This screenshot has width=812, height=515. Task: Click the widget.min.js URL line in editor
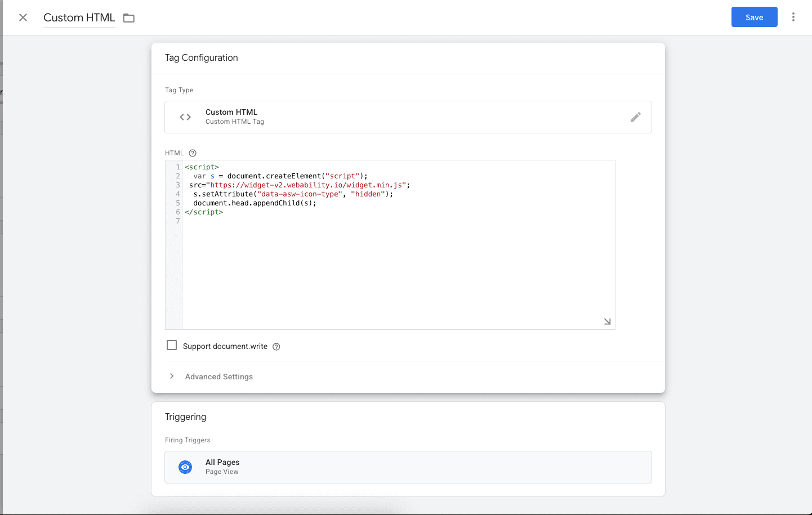300,185
